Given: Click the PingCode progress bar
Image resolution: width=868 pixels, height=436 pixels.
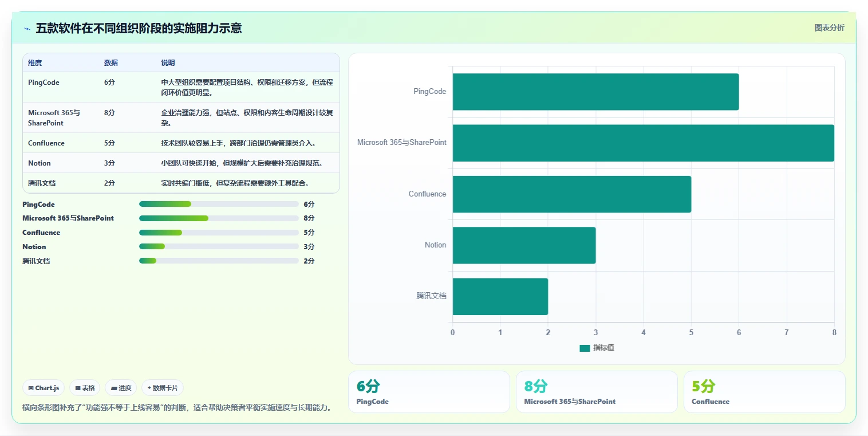Looking at the screenshot, I should [x=219, y=204].
